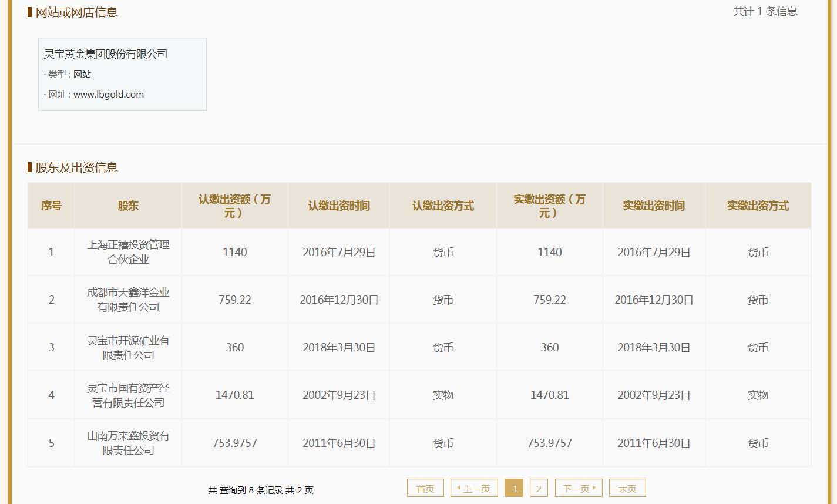This screenshot has height=504, width=837.
Task: Select shareholder 灵宝市国有资产经营有限责任公司
Action: [x=128, y=395]
